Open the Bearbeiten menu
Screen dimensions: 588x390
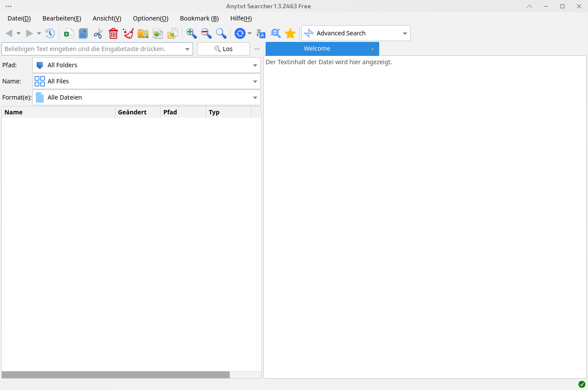coord(62,18)
